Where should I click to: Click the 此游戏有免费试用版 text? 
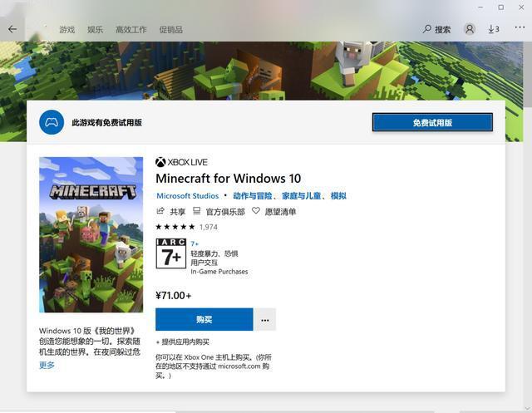coord(106,122)
